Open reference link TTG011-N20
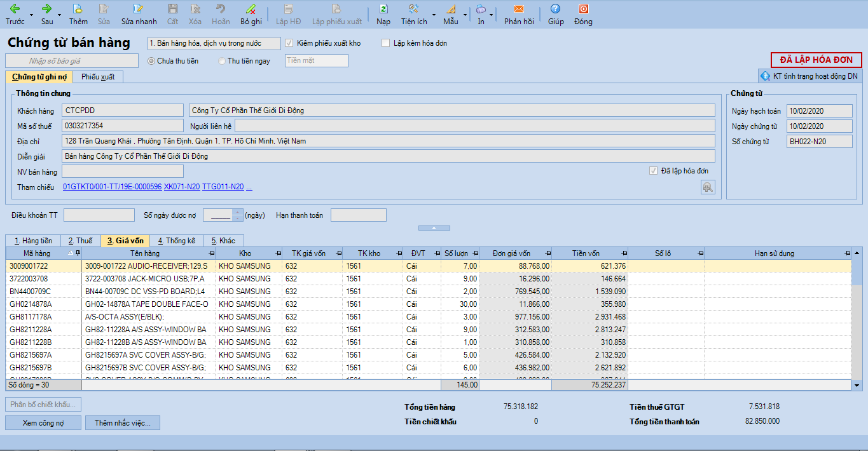The image size is (868, 451). tap(223, 187)
